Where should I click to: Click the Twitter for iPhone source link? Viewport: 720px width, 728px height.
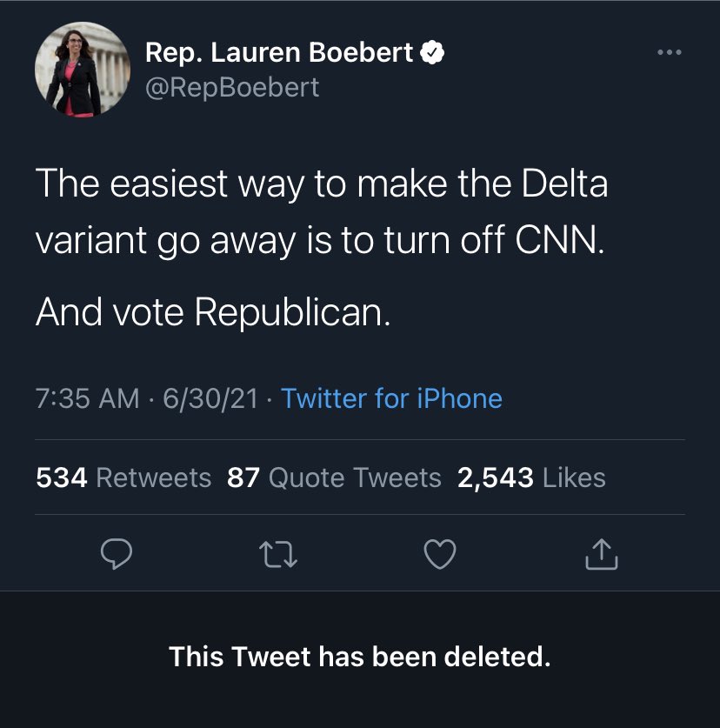[x=391, y=399]
